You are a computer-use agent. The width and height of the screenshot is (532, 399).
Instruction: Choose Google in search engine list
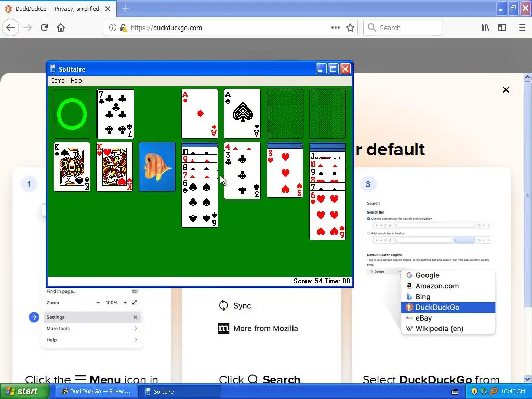[x=448, y=275]
